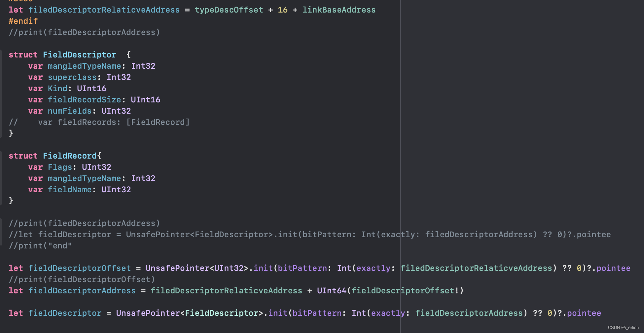644x333 pixels.
Task: Click commented 'var fieldRecords: [FieldRecord]' line
Action: click(x=99, y=122)
